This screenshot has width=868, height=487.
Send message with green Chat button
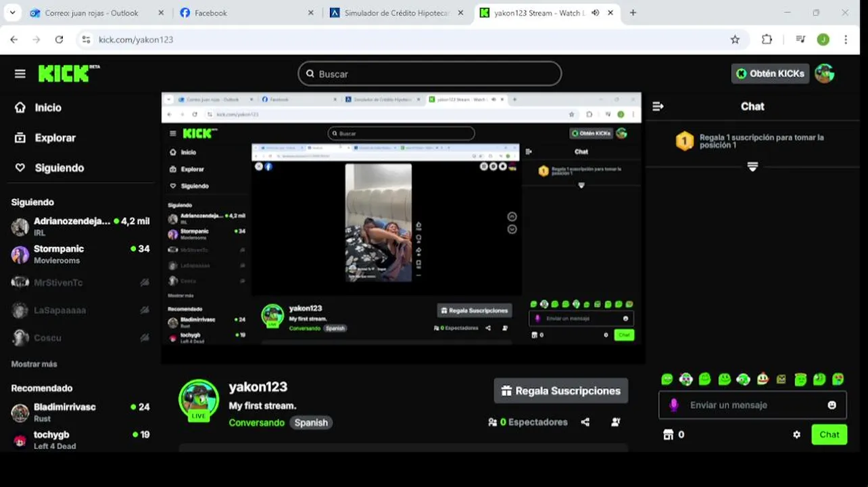829,435
